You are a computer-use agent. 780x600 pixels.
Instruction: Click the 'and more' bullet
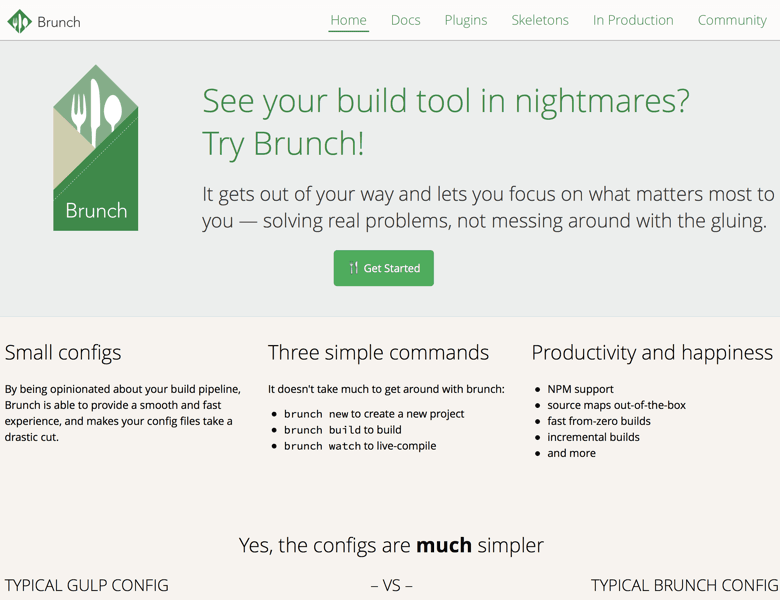pos(571,453)
